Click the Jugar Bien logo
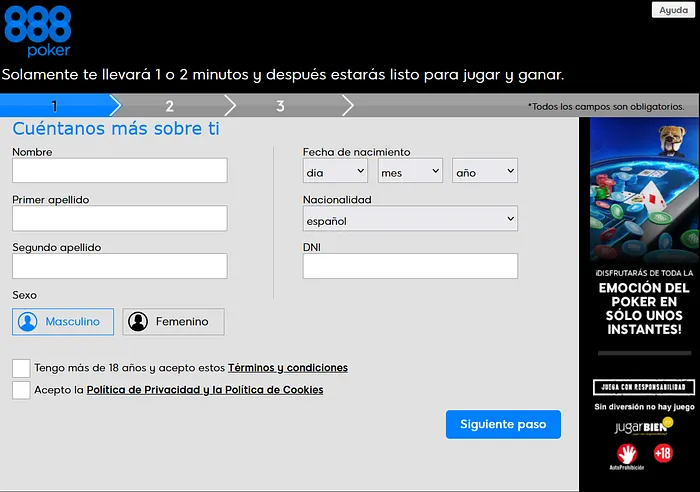 tap(640, 428)
